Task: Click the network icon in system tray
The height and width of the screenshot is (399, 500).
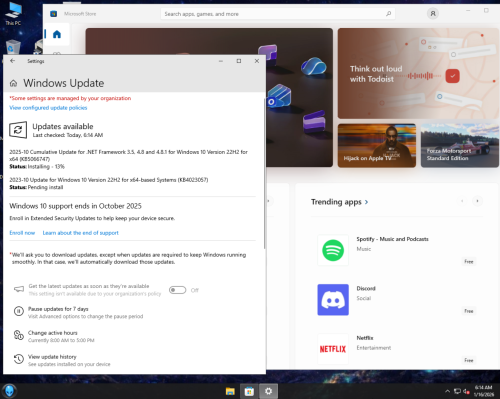Action: click(x=457, y=391)
